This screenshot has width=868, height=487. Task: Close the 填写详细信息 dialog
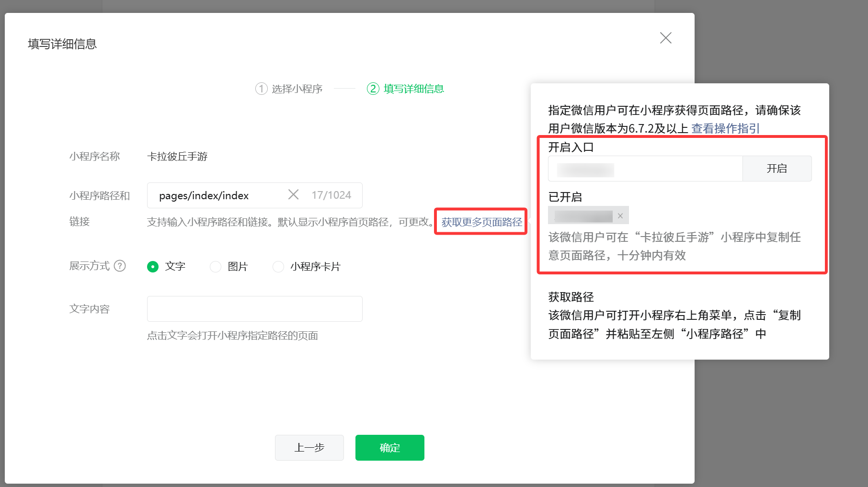[665, 38]
